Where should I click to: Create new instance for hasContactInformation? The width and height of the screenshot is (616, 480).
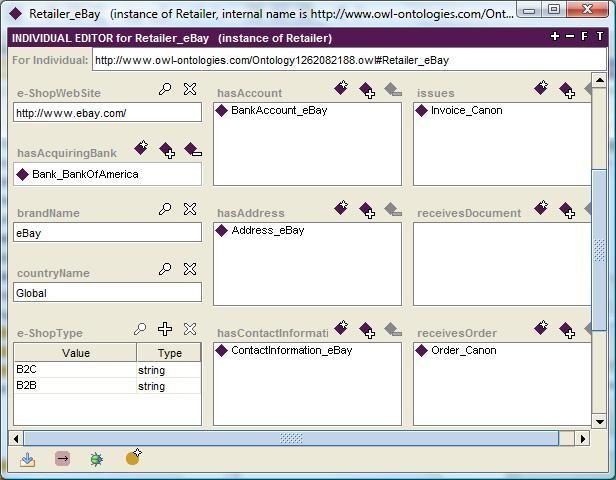pyautogui.click(x=341, y=328)
